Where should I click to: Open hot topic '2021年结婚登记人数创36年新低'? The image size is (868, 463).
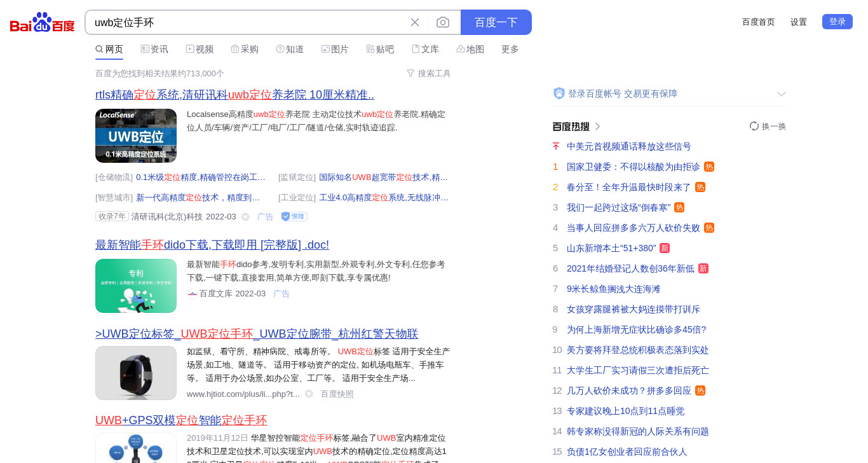[x=630, y=268]
